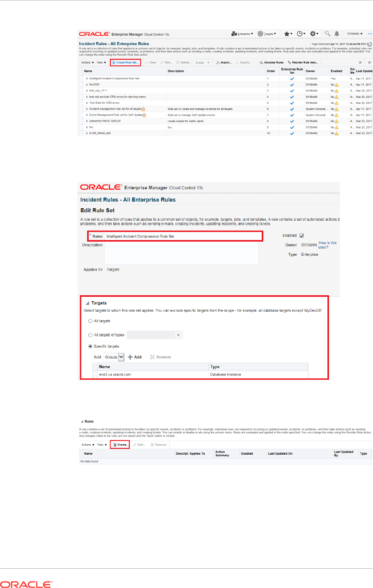Click Remove in the Rules toolbar

(x=158, y=445)
